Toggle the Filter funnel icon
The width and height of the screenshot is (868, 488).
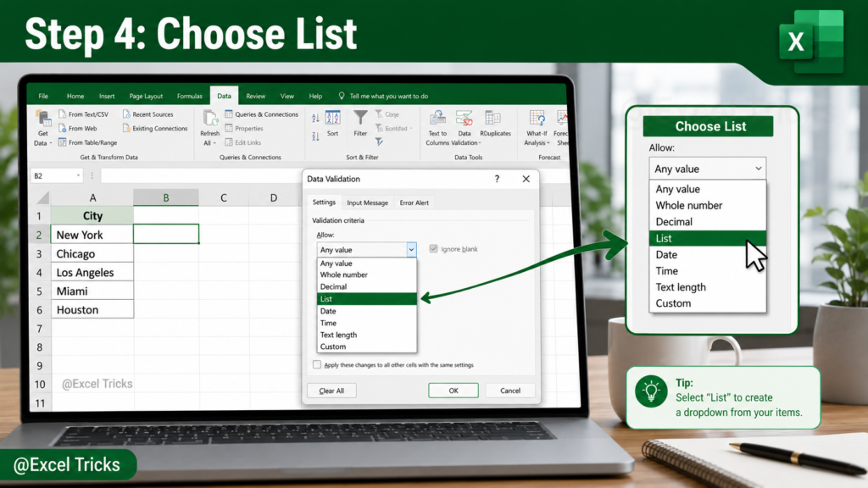[x=360, y=118]
